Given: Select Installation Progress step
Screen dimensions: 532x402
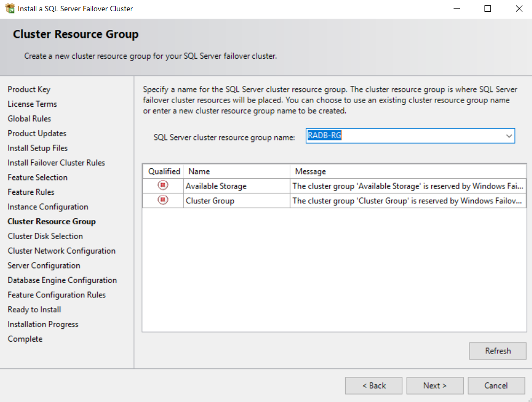Looking at the screenshot, I should 43,324.
